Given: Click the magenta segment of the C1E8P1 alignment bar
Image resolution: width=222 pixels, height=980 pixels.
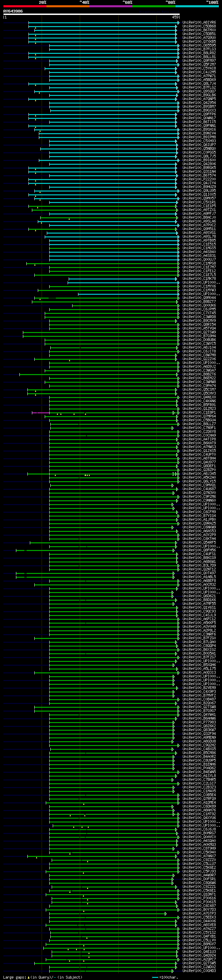Looking at the screenshot, I should coord(41,413).
